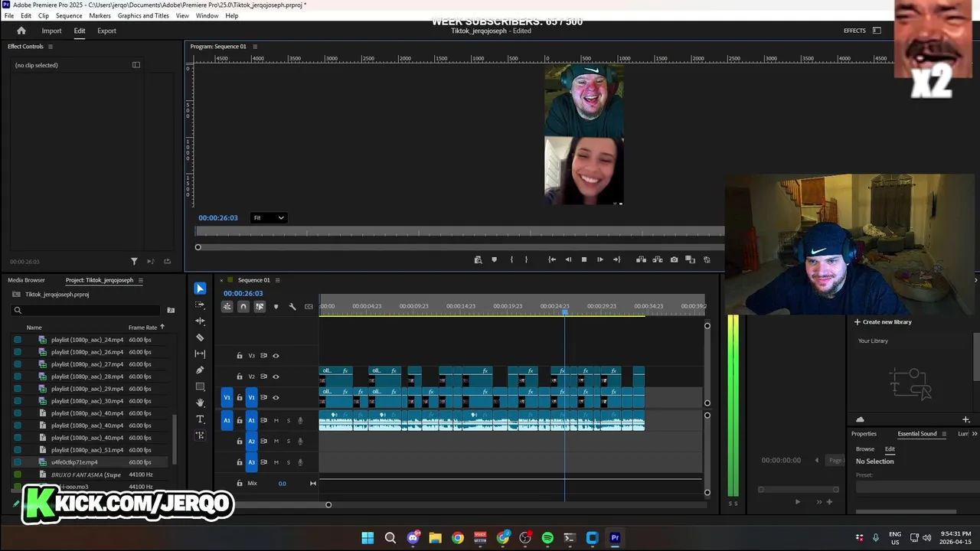The height and width of the screenshot is (551, 980).
Task: Open the Markers menu
Action: (100, 15)
